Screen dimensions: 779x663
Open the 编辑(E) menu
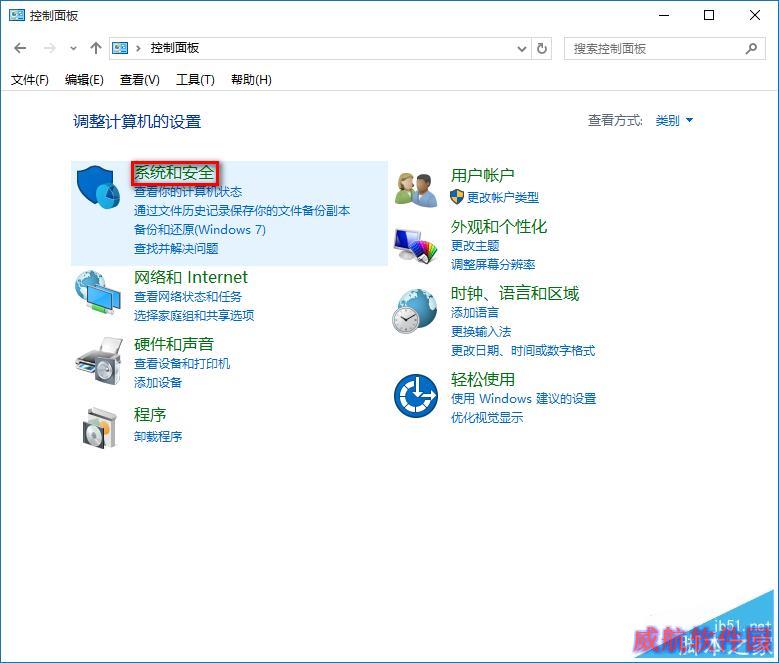pyautogui.click(x=84, y=79)
